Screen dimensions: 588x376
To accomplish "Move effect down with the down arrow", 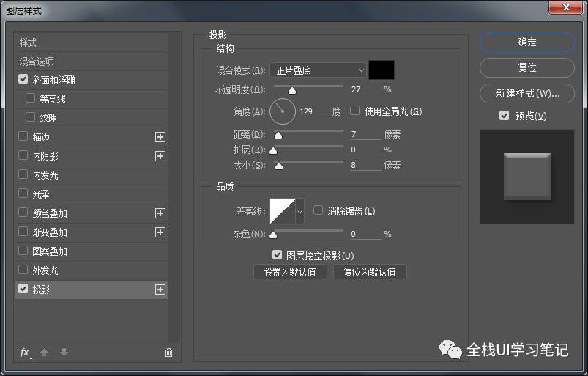I will pyautogui.click(x=64, y=353).
